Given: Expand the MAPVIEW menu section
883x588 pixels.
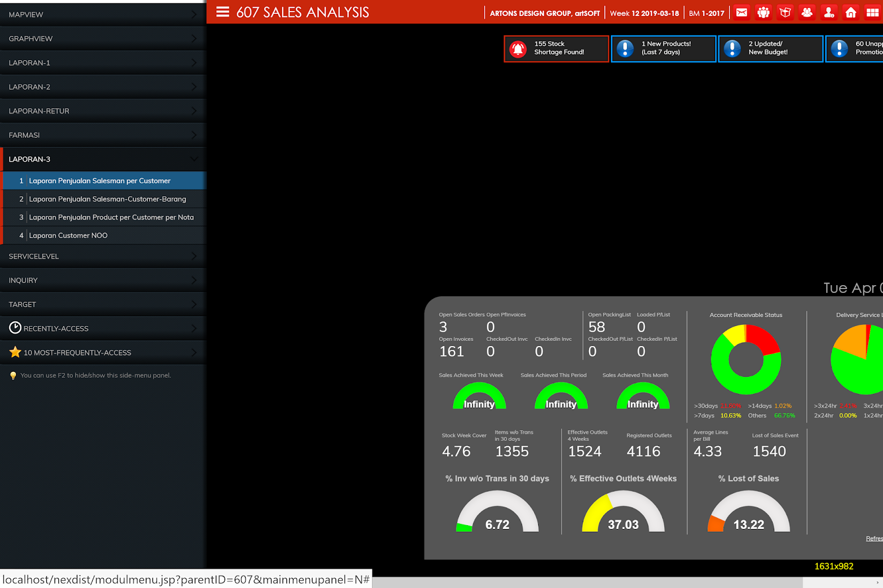Looking at the screenshot, I should [103, 14].
